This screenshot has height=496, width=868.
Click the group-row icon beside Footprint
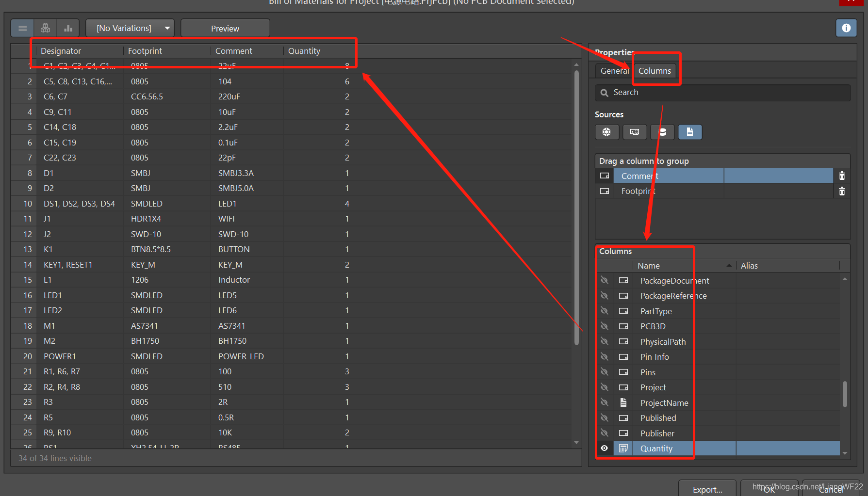coord(605,191)
